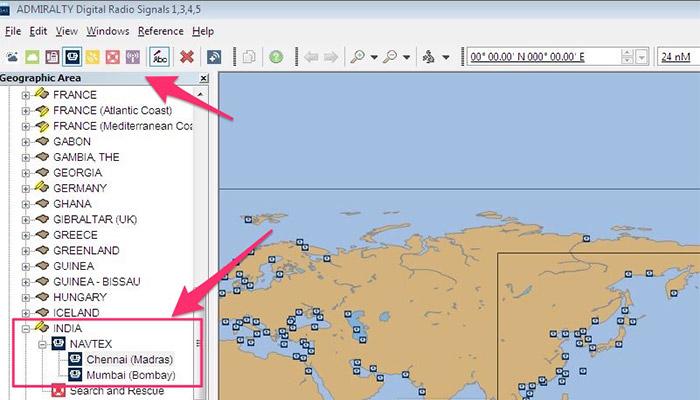Expand the GERMANY tree node
This screenshot has height=400, width=700.
26,187
